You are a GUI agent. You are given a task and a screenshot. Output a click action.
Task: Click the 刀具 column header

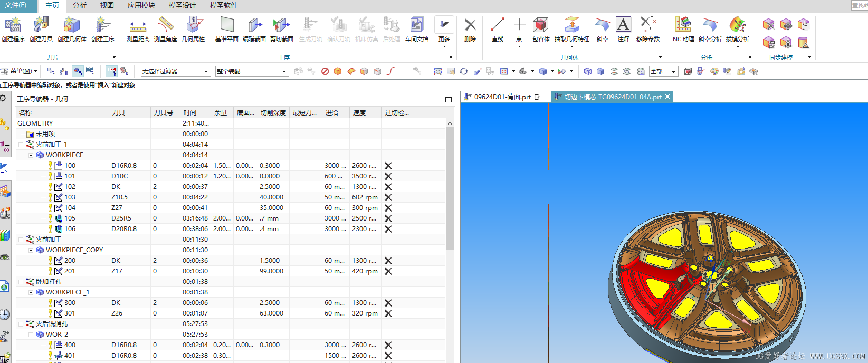[x=130, y=112]
